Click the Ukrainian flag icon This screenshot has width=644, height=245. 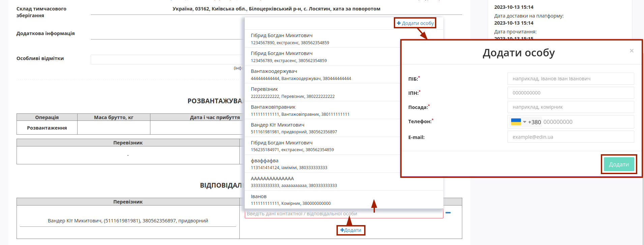click(x=516, y=122)
